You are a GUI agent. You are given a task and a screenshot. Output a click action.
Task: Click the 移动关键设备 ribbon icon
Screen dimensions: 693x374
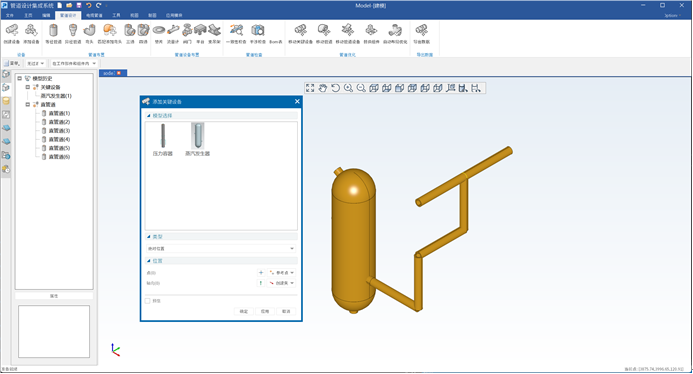[x=301, y=34]
